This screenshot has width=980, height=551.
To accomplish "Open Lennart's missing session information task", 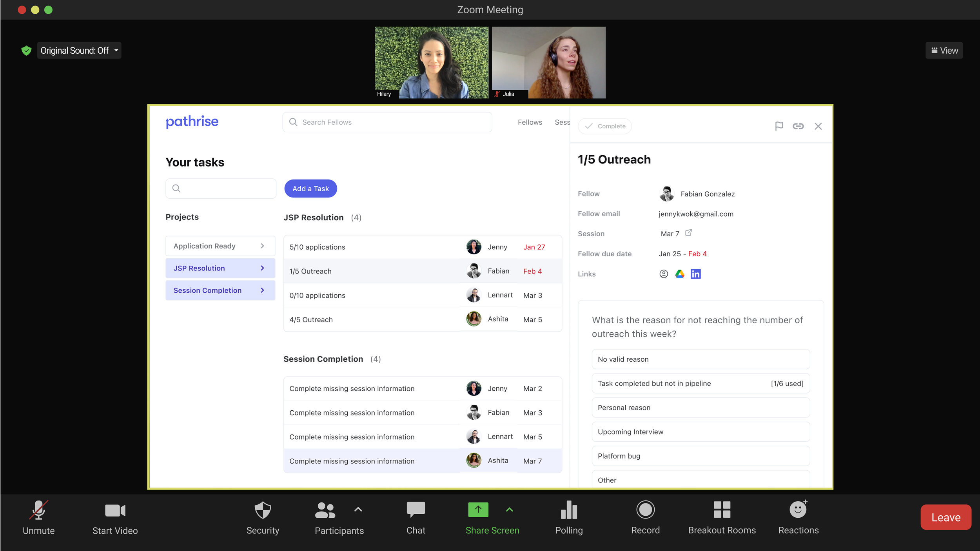I will click(x=423, y=437).
